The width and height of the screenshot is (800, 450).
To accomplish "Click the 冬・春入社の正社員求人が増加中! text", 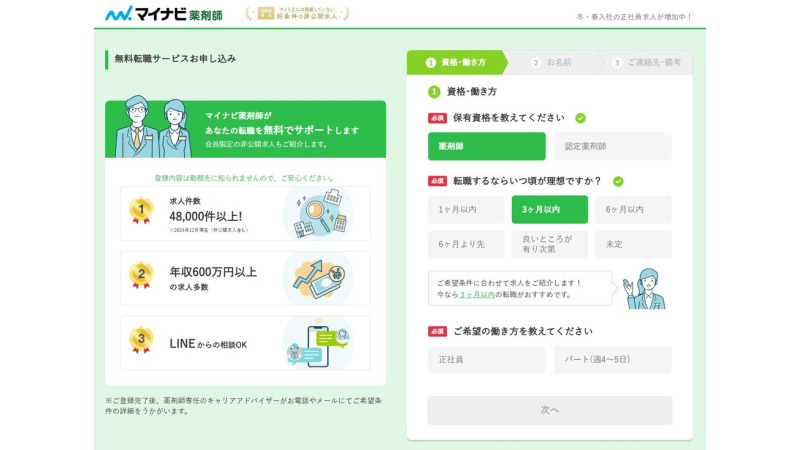I will click(x=634, y=17).
